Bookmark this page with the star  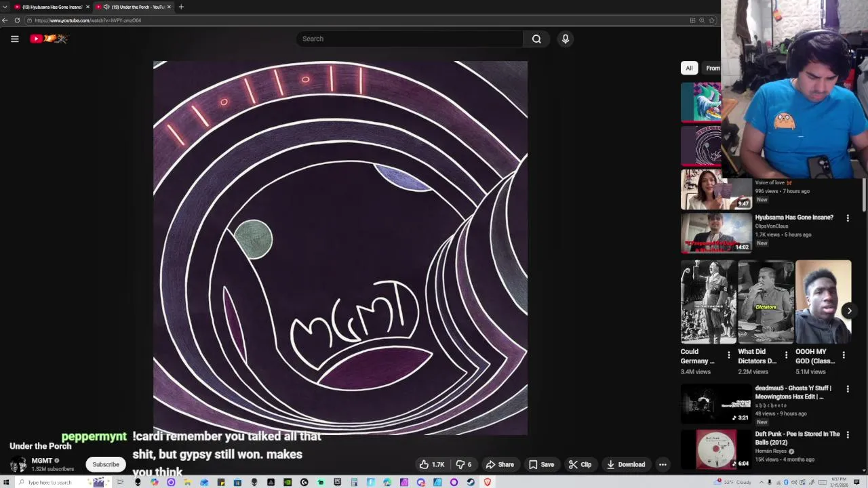tap(711, 20)
